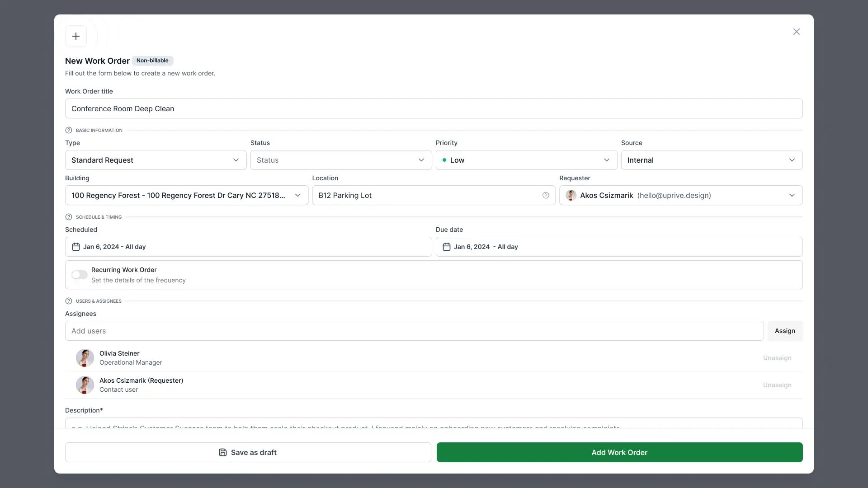The height and width of the screenshot is (488, 868).
Task: Enable the Recurring Work Order toggle
Action: [x=80, y=275]
